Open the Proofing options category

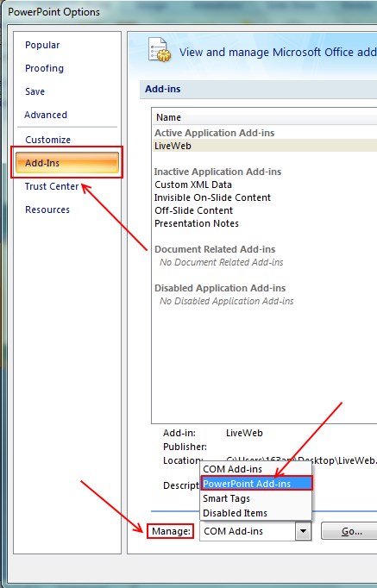point(44,68)
